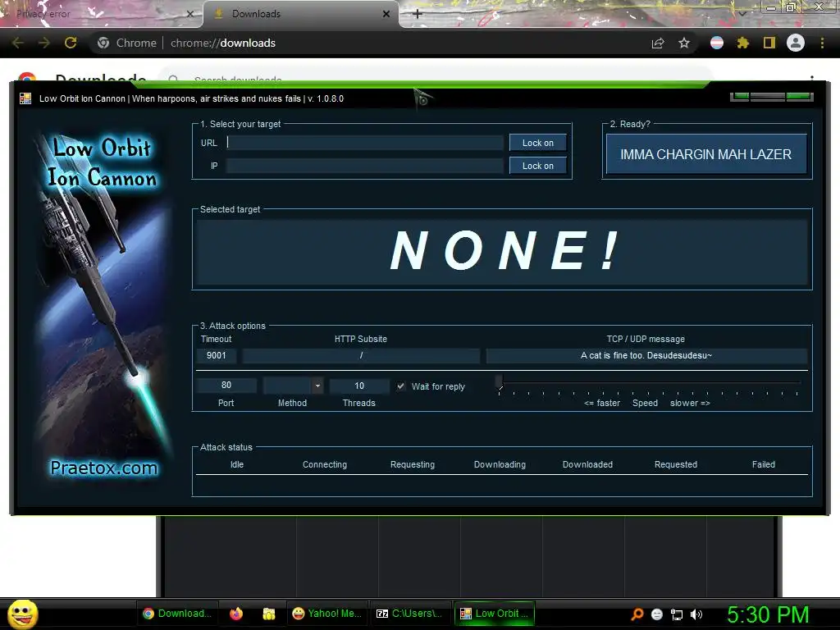The width and height of the screenshot is (840, 630).
Task: Switch to Low Orbit taskbar item
Action: point(495,614)
